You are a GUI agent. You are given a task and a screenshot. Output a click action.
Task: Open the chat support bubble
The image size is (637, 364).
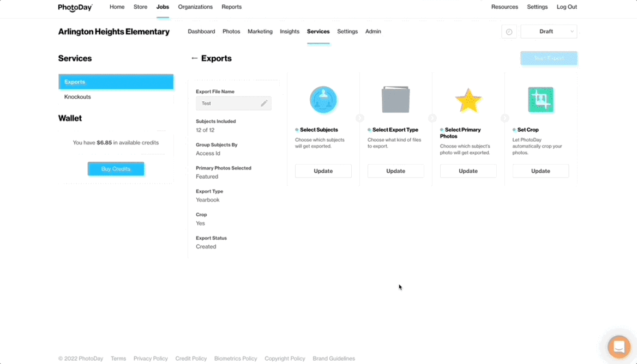point(619,347)
